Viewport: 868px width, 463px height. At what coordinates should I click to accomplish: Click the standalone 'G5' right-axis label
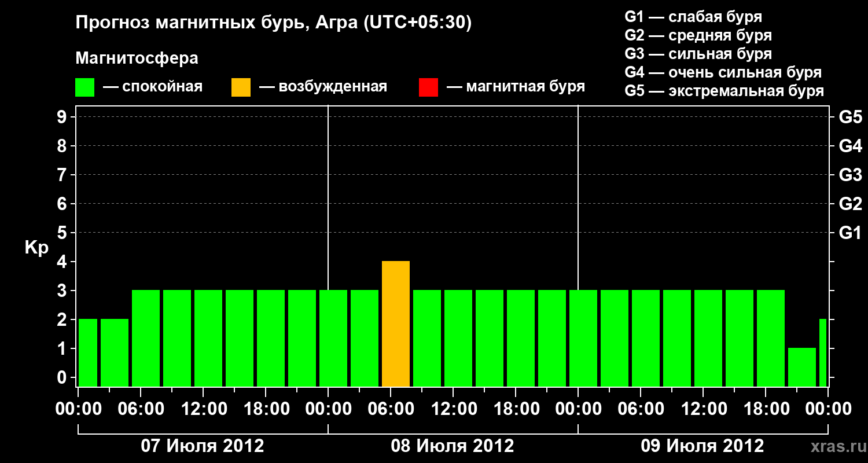[x=851, y=117]
